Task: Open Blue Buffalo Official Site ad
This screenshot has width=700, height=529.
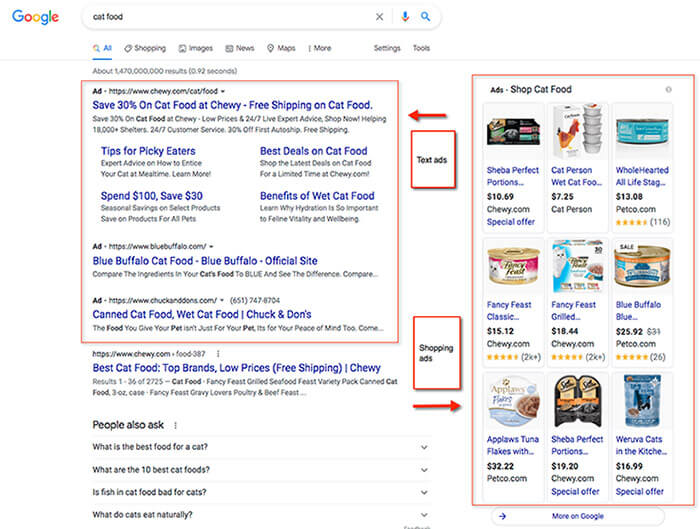Action: pyautogui.click(x=205, y=261)
